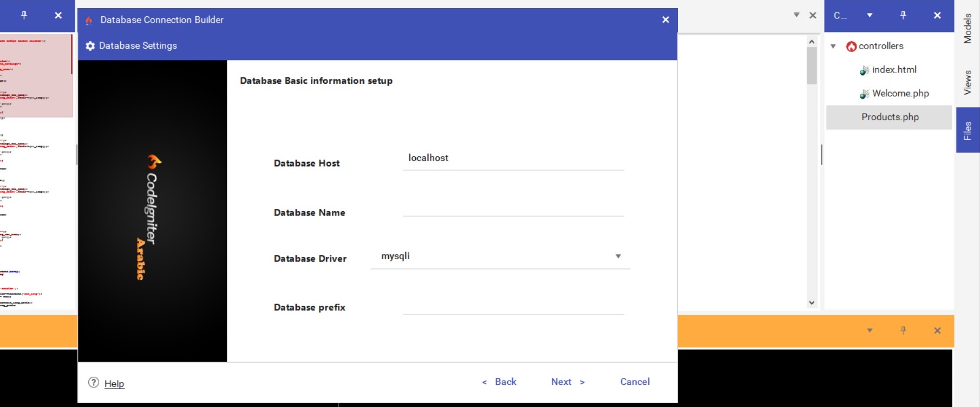The width and height of the screenshot is (980, 407).
Task: Click the index.html file icon
Action: click(864, 70)
